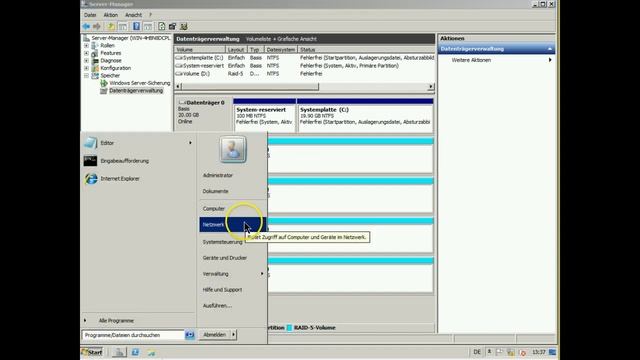
Task: Open the ? help menu
Action: [x=150, y=15]
